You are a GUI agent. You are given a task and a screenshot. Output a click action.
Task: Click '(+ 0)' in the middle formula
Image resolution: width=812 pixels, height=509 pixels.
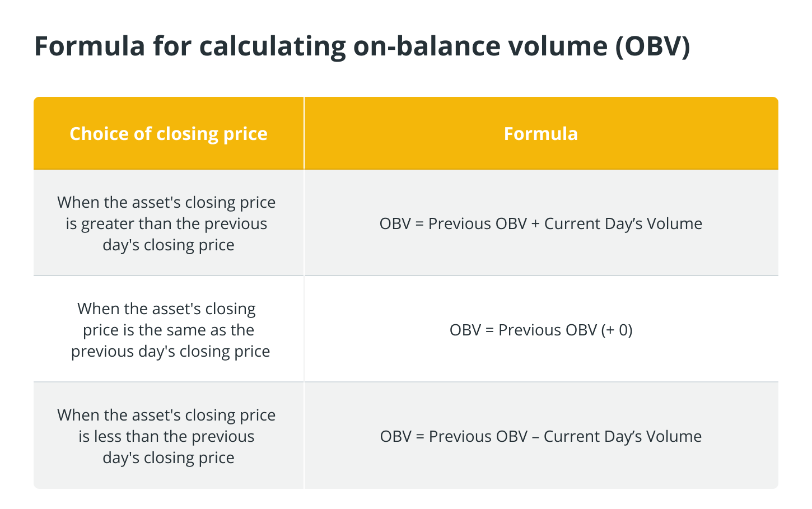coord(617,330)
